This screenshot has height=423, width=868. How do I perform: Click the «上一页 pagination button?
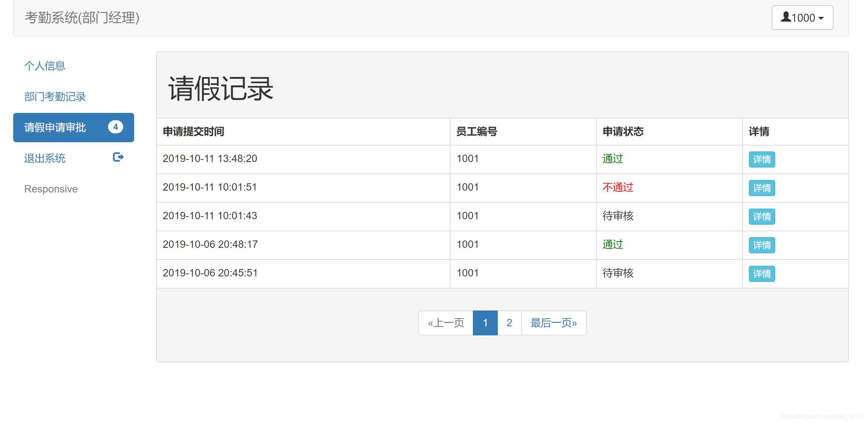[x=446, y=323]
